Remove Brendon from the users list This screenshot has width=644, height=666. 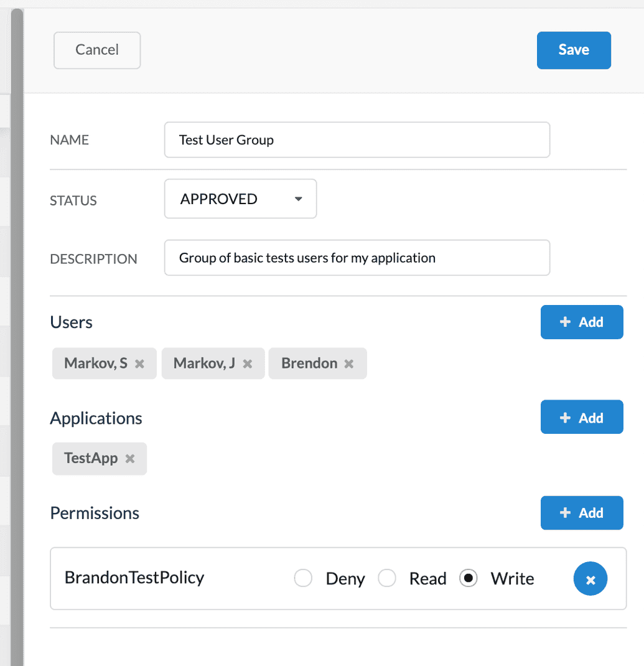(x=349, y=364)
